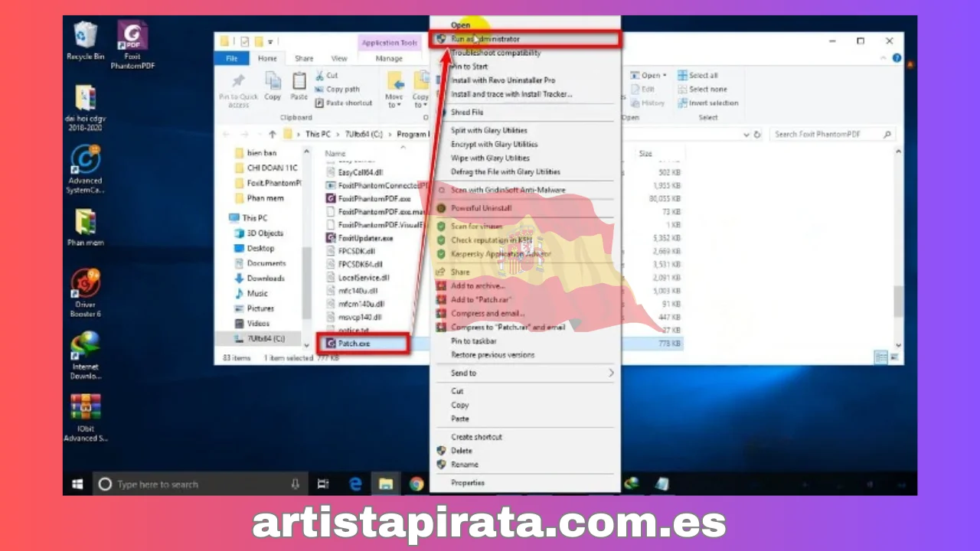Click the explorer Up arrow navigation button

pos(272,134)
